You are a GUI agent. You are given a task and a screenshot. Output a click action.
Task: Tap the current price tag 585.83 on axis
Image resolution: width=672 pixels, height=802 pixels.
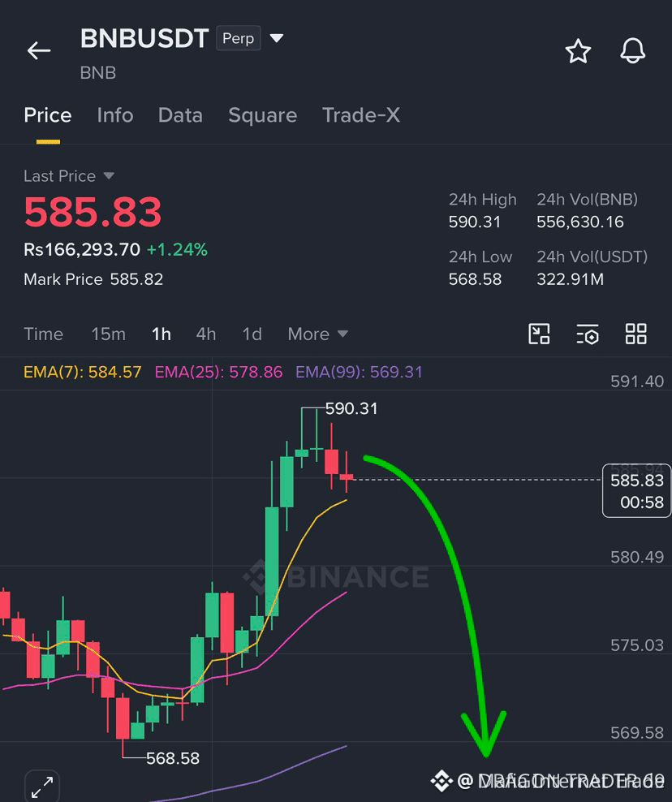(x=637, y=491)
